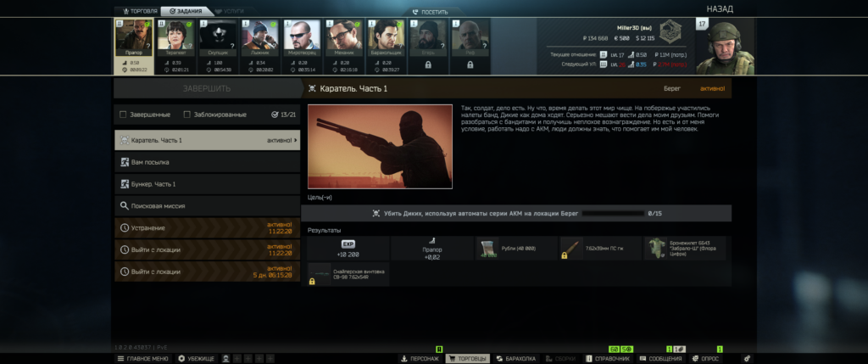Screen dimensions: 868x364
Task: Expand the Бункер. Часть 1 quest
Action: (207, 183)
